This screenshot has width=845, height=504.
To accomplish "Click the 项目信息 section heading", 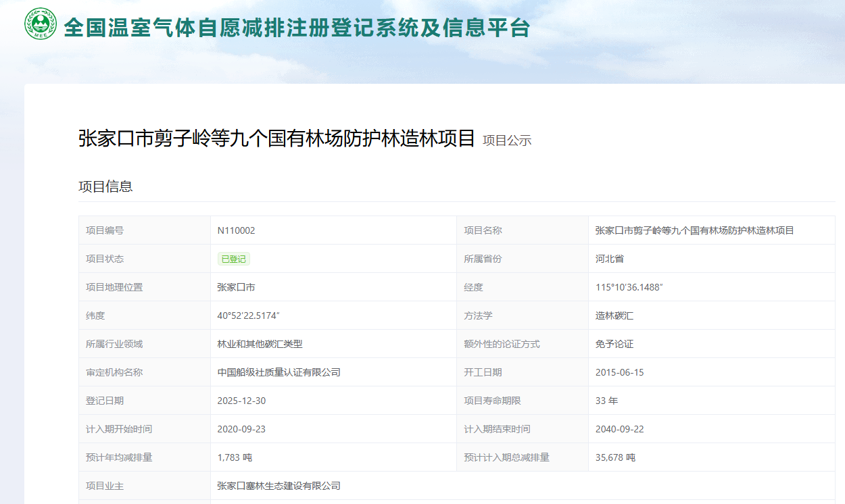I will (105, 186).
